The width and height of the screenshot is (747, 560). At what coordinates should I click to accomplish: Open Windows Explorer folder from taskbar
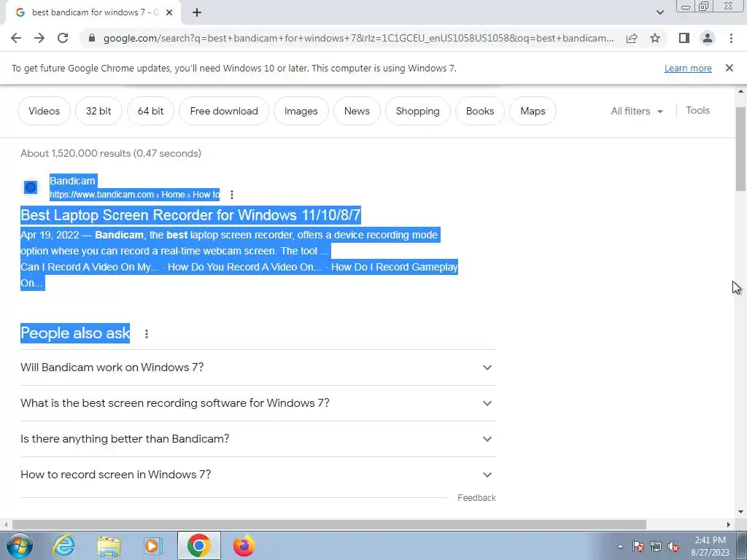click(x=109, y=545)
